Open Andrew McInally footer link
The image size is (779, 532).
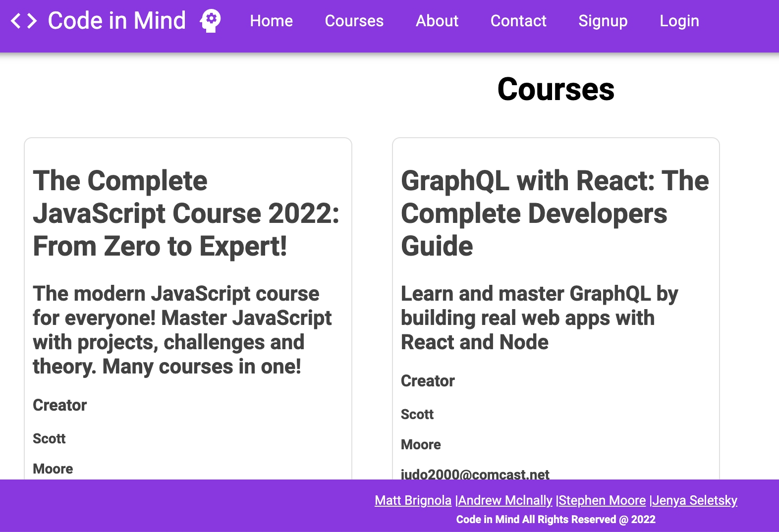[x=505, y=500]
